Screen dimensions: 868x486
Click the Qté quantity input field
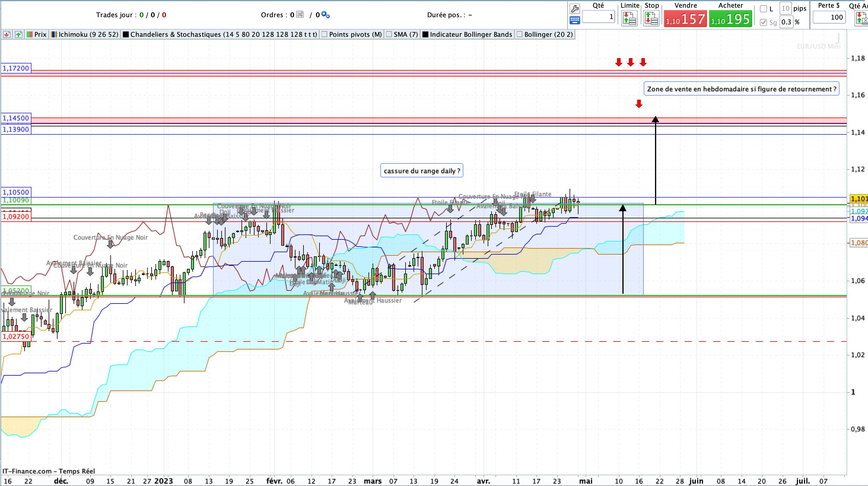coord(598,17)
